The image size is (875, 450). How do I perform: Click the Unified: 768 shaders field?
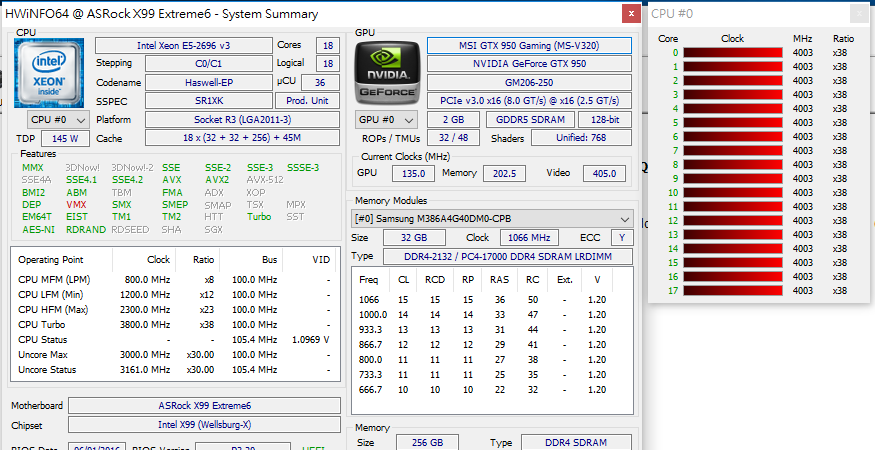coord(581,138)
